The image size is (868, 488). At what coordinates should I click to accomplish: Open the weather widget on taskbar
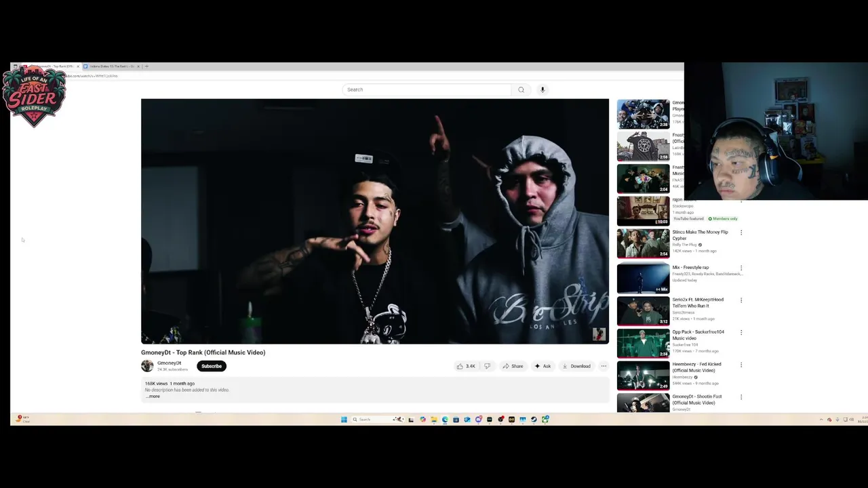point(23,419)
